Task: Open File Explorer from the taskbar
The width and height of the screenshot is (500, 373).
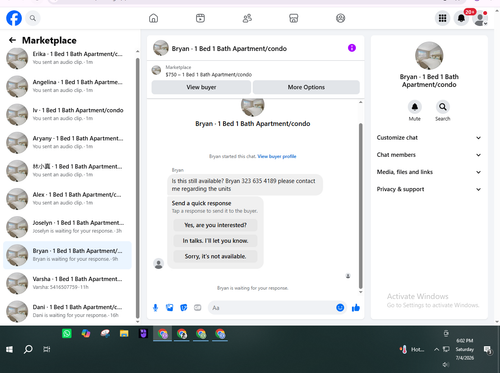Action: (x=124, y=333)
